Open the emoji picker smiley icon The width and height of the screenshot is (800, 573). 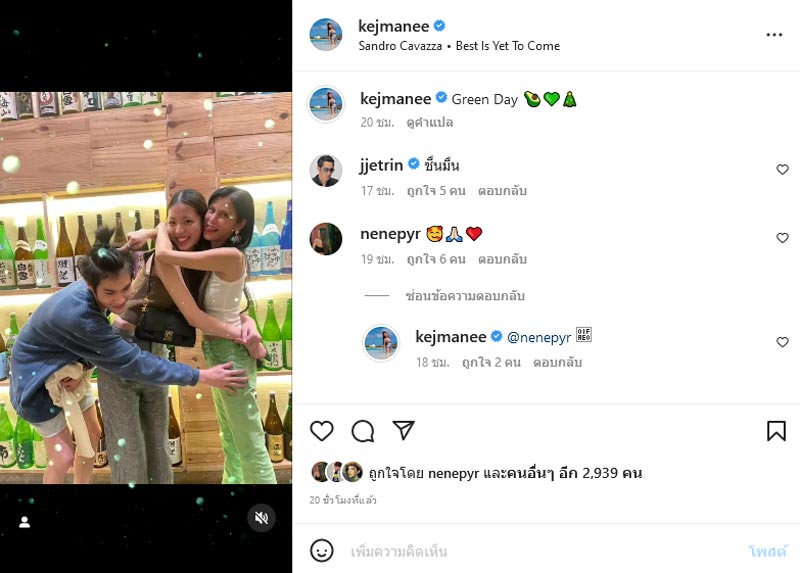[321, 551]
